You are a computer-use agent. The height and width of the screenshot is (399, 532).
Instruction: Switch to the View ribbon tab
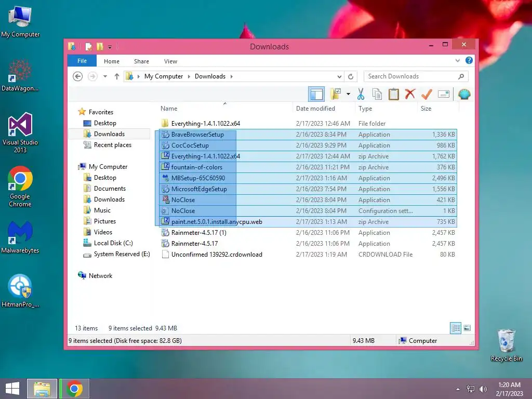[170, 61]
